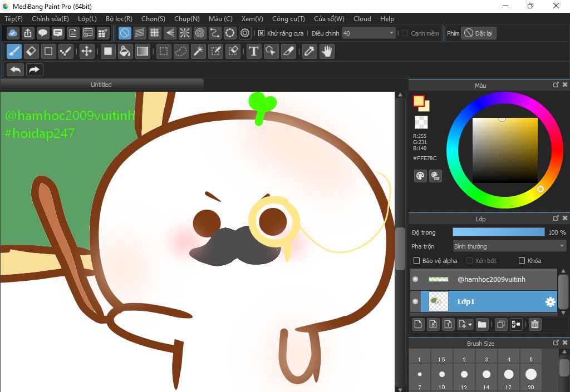Select the Move tool
The height and width of the screenshot is (392, 570).
click(x=86, y=52)
